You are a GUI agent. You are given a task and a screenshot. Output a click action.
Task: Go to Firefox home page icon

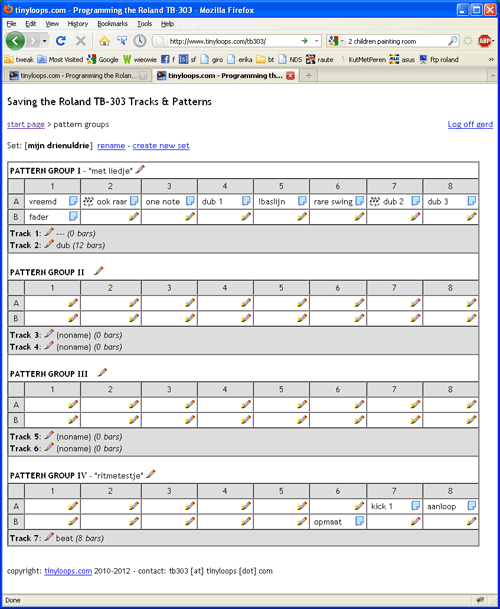104,41
